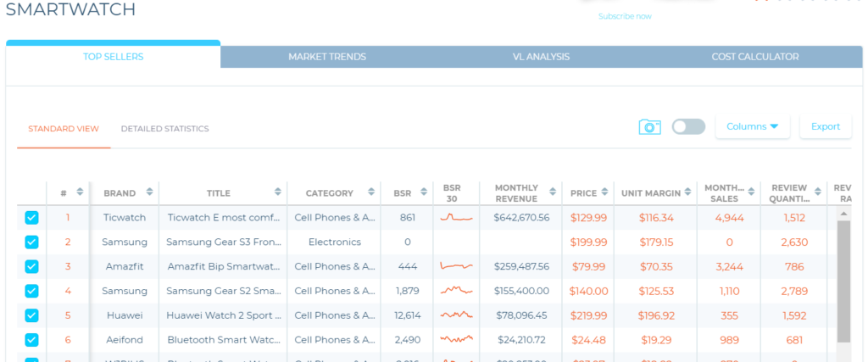The image size is (868, 362).
Task: Sort by the # column arrows
Action: [80, 192]
